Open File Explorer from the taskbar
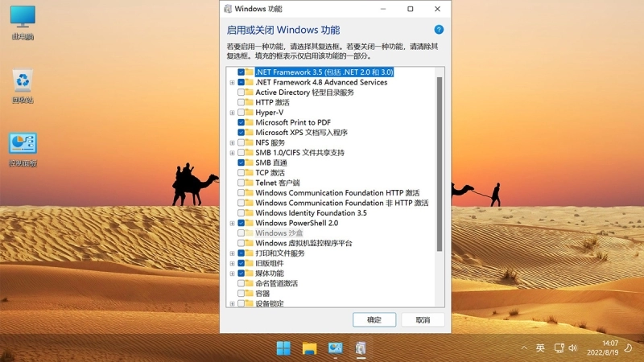The height and width of the screenshot is (362, 644). (x=309, y=348)
